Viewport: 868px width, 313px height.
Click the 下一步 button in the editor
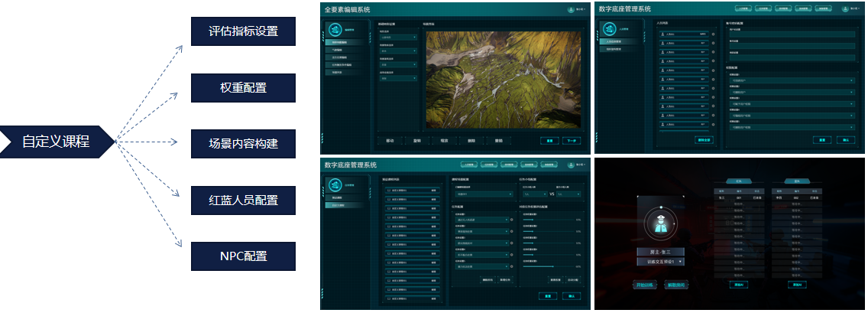tap(572, 141)
